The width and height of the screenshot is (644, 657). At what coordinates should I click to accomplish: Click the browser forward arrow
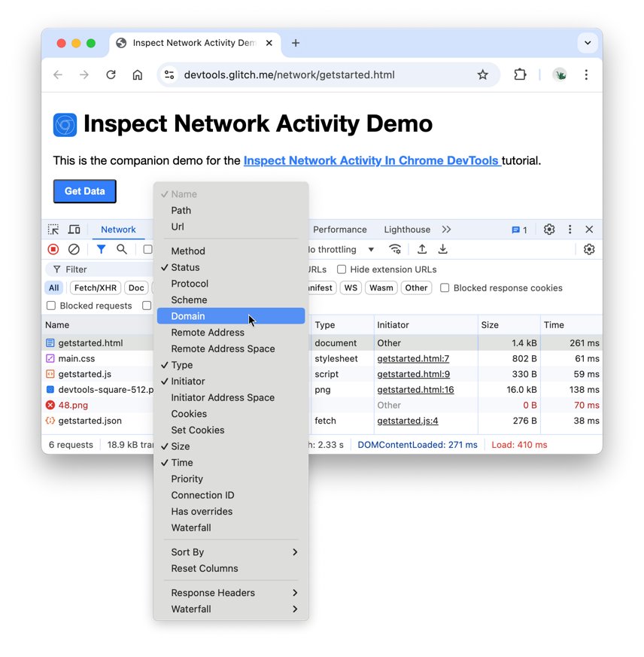[84, 75]
